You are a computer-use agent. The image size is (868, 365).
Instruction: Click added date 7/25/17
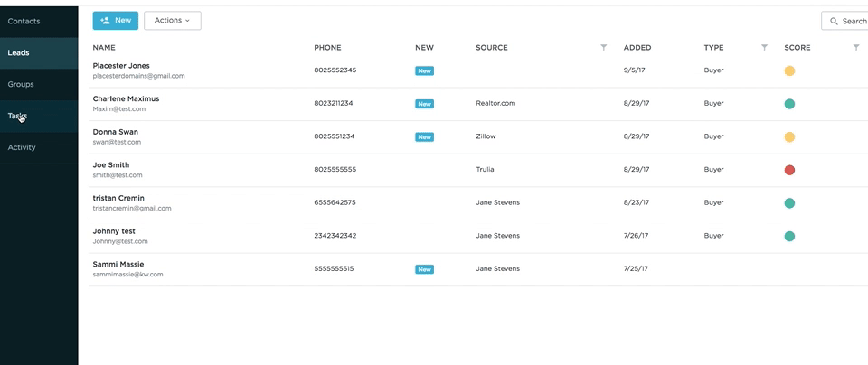pyautogui.click(x=636, y=268)
